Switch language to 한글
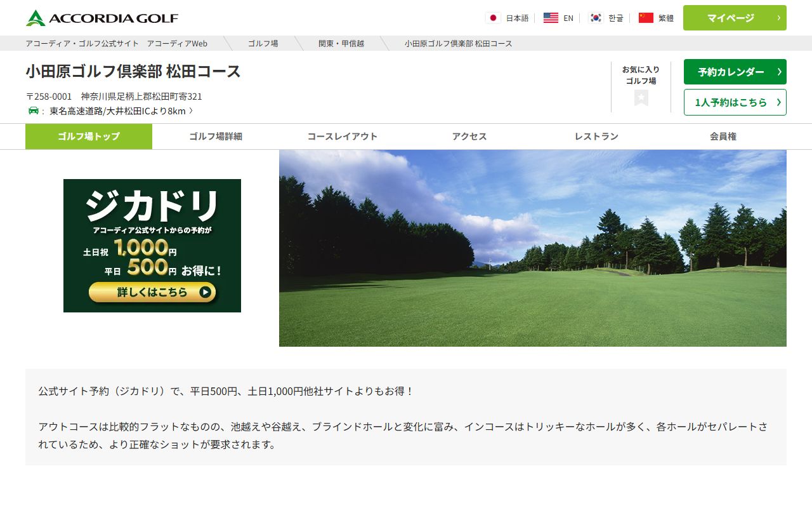The height and width of the screenshot is (508, 812). click(x=616, y=18)
